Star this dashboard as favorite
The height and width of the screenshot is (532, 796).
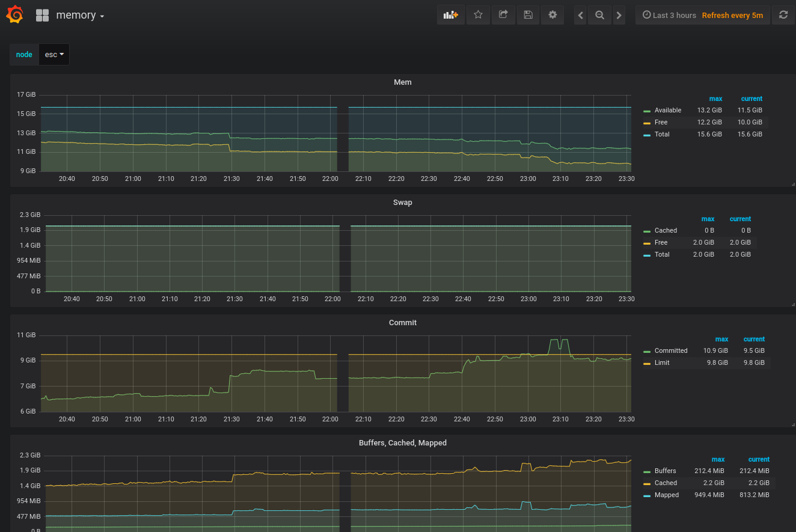pyautogui.click(x=478, y=15)
